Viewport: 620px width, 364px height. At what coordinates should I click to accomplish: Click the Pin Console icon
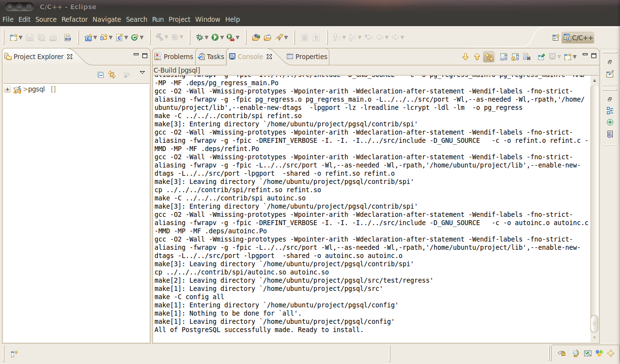tap(542, 57)
